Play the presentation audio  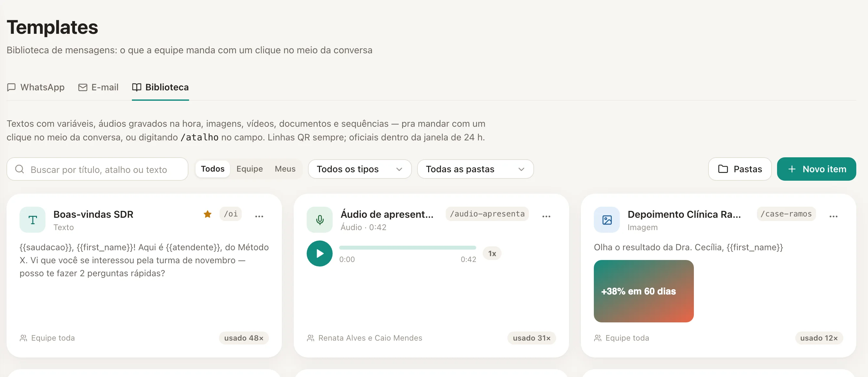click(319, 253)
